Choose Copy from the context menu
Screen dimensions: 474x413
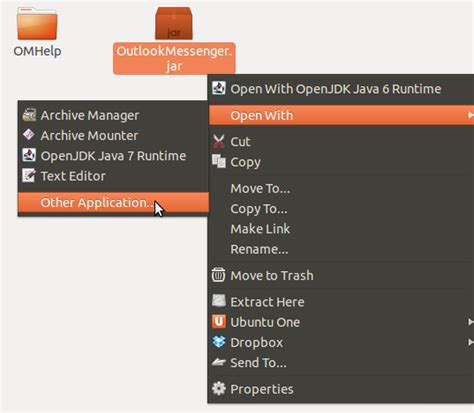click(342, 162)
